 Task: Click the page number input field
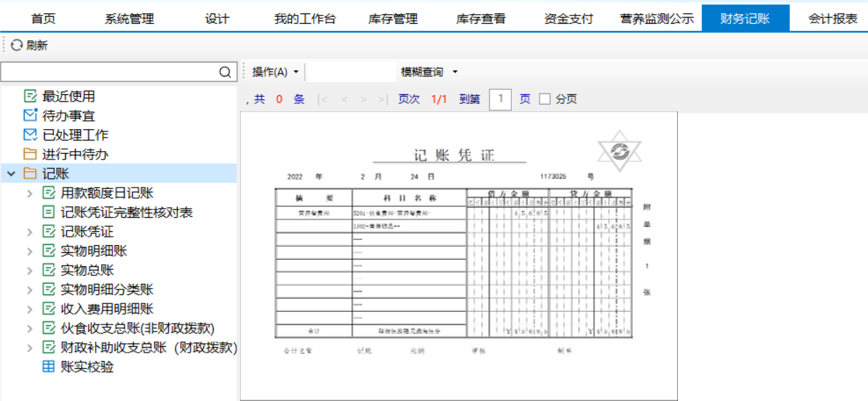(500, 99)
